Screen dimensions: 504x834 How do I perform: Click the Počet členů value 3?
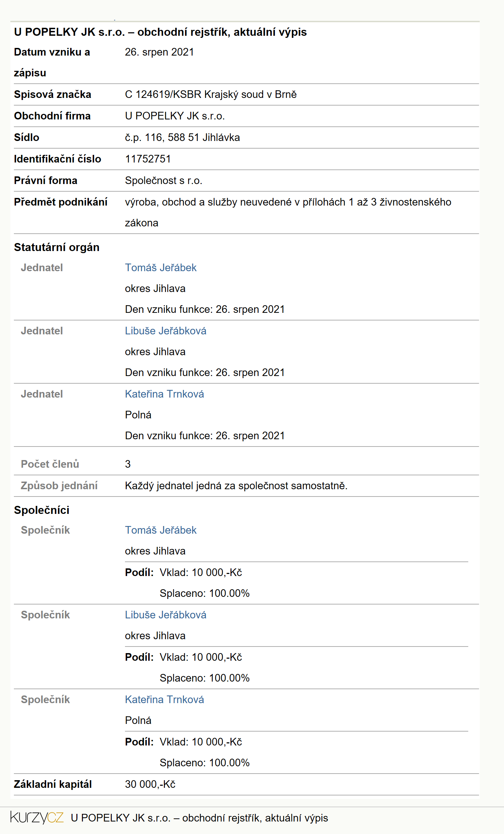(x=128, y=464)
